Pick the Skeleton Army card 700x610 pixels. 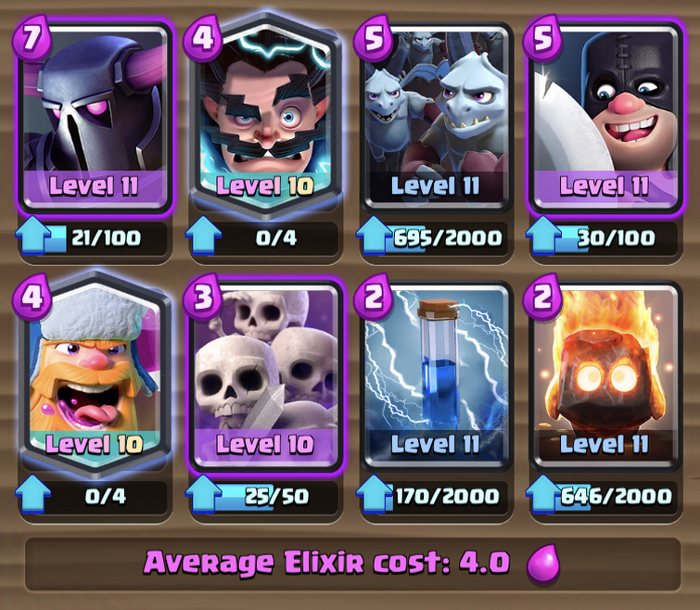pyautogui.click(x=265, y=375)
